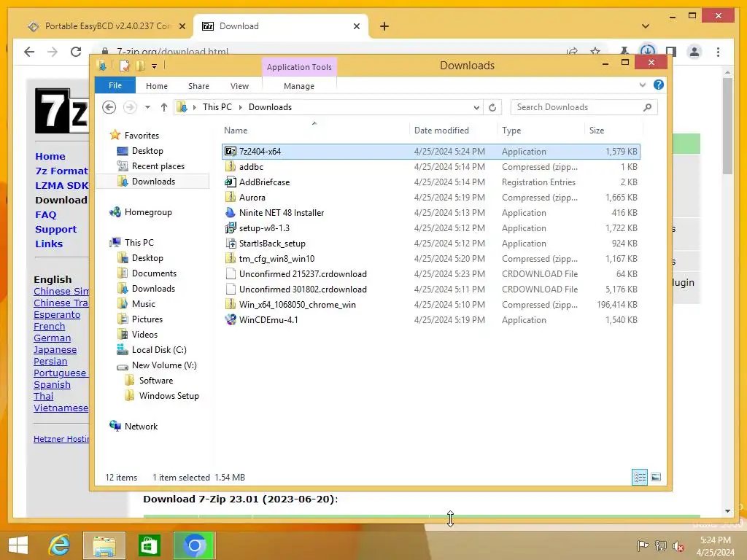747x560 pixels.
Task: Open Chrome three-dot menu
Action: point(718,52)
